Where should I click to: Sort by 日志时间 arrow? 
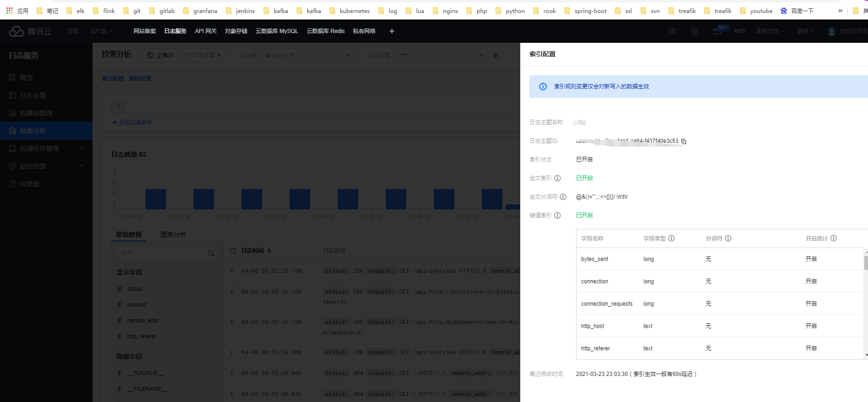pyautogui.click(x=269, y=250)
